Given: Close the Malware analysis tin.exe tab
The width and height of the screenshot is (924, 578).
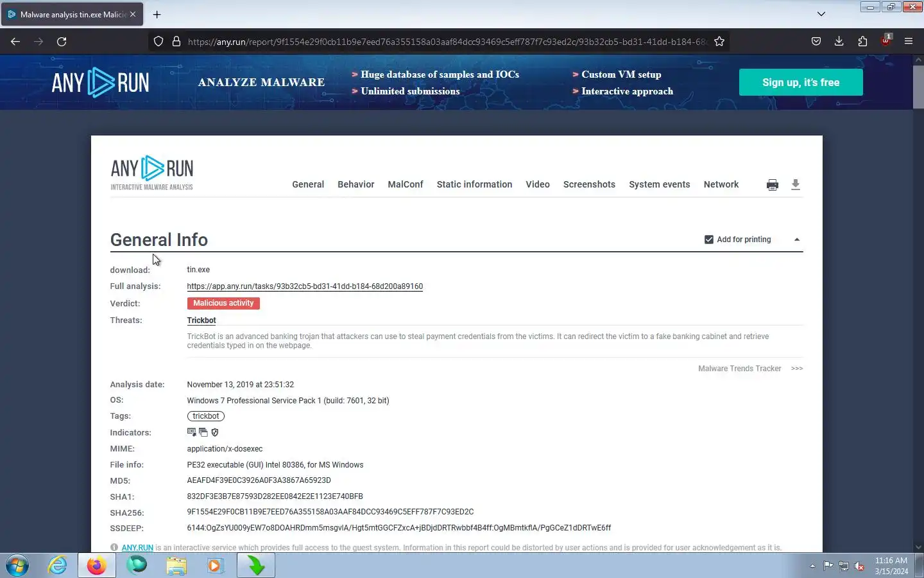Looking at the screenshot, I should click(133, 14).
